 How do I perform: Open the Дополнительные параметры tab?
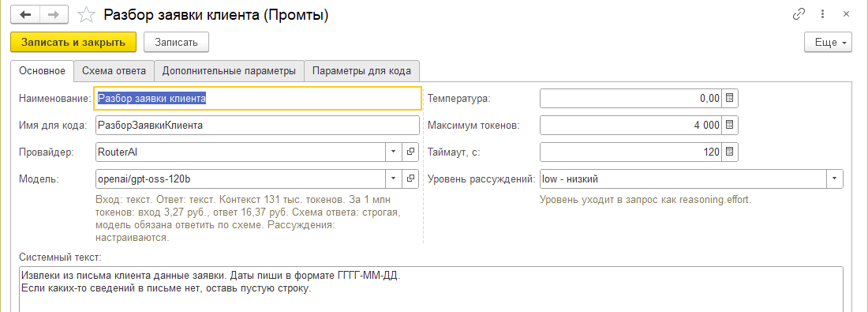click(229, 71)
